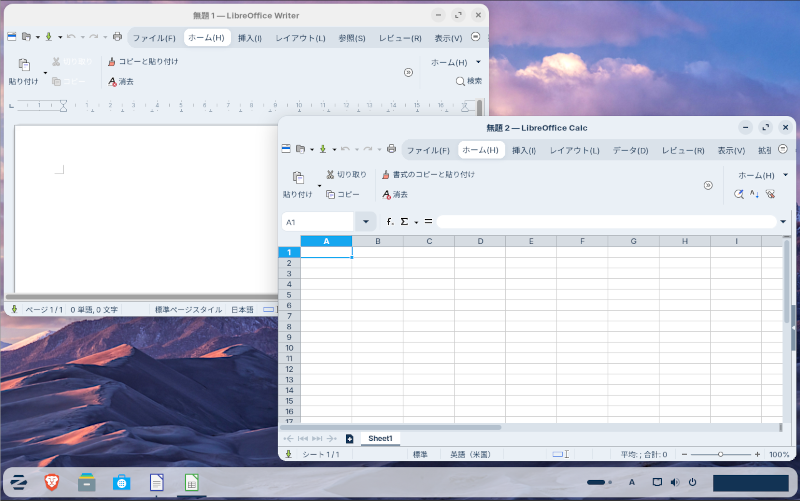The width and height of the screenshot is (800, 501).
Task: Open the 参照(S) tab in Writer
Action: [x=352, y=38]
